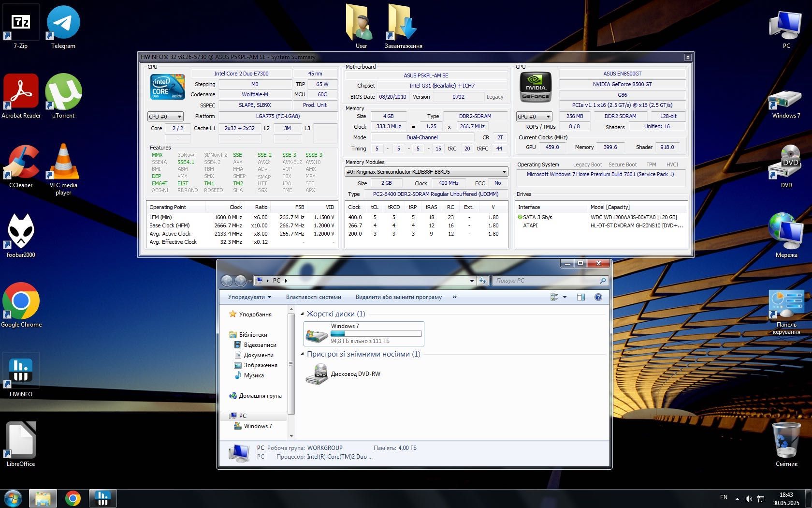Screen dimensions: 812x508
Task: Click the PC address bar breadcrumb
Action: (276, 281)
